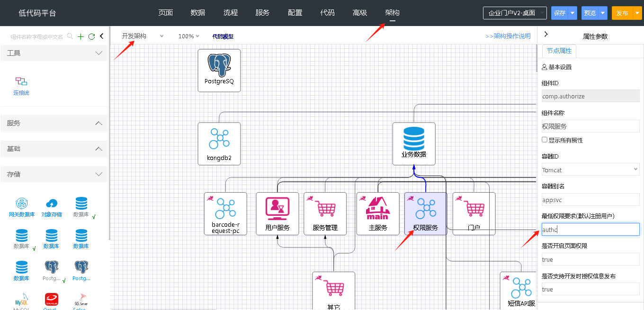This screenshot has width=644, height=310.
Task: Click the 低代码平台 logo text
Action: pos(37,13)
